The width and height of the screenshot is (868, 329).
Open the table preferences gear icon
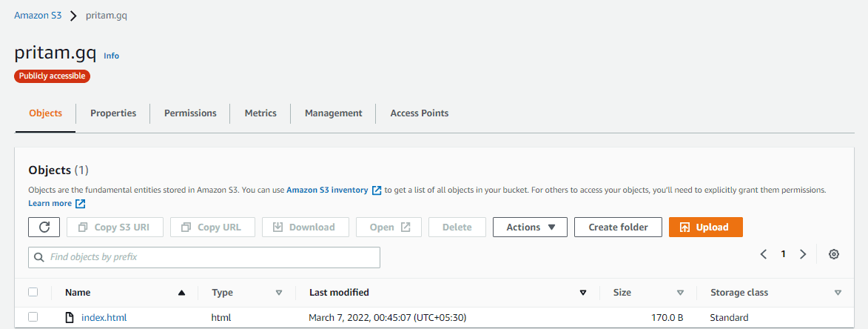point(834,254)
